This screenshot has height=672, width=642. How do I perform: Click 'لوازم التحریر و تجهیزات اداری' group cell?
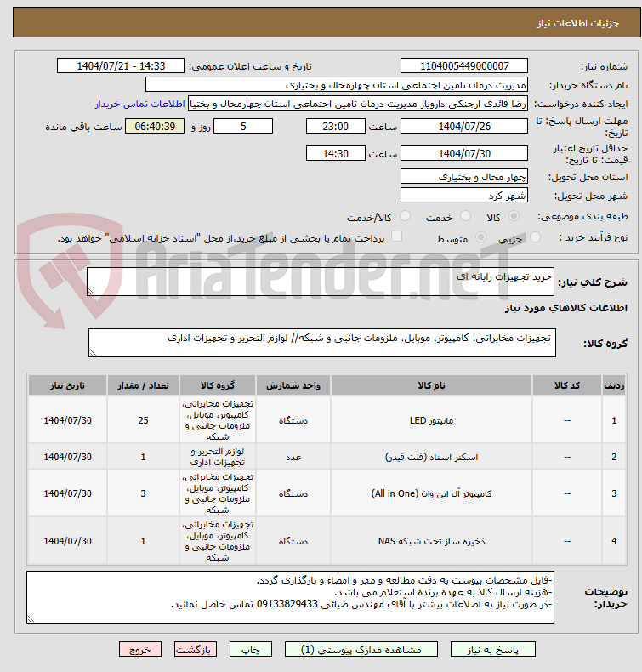[218, 457]
